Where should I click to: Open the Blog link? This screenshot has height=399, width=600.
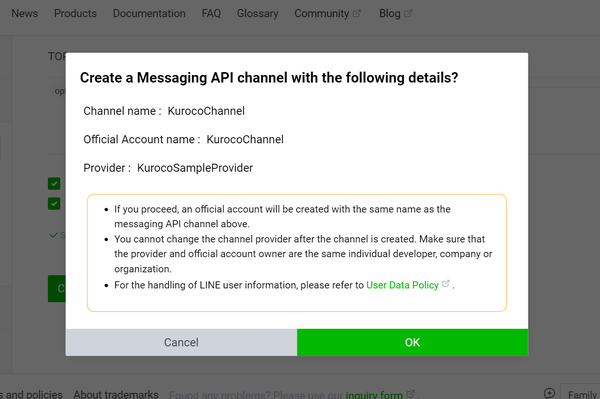pos(390,13)
